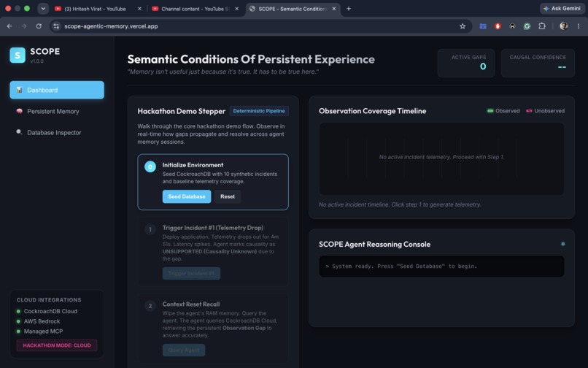Click the Grammarly extension icon

point(527,26)
